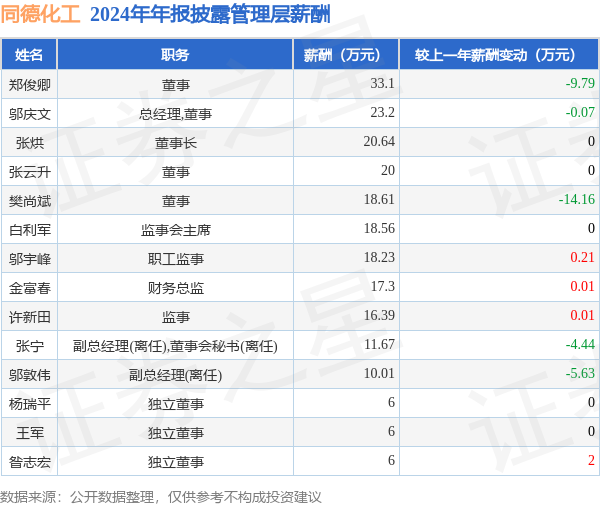Viewport: 600px width, 506px height.
Task: Select the name cell 许新田
Action: pyautogui.click(x=29, y=317)
